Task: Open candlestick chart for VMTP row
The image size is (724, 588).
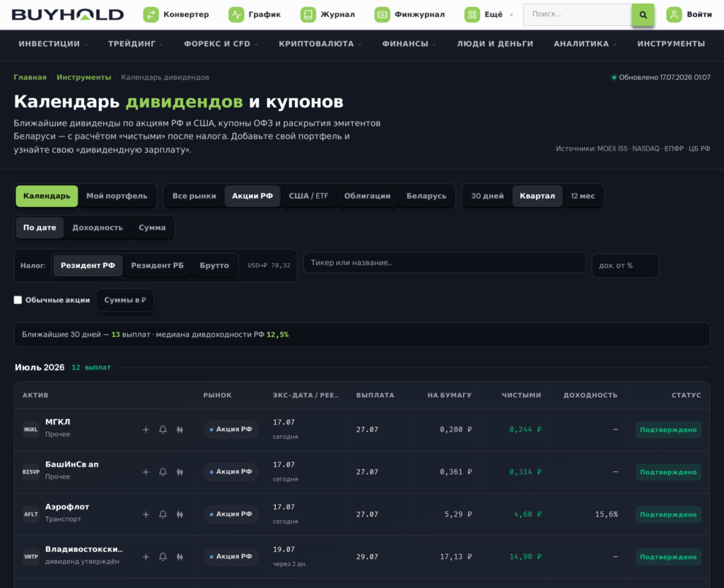Action: coord(180,557)
